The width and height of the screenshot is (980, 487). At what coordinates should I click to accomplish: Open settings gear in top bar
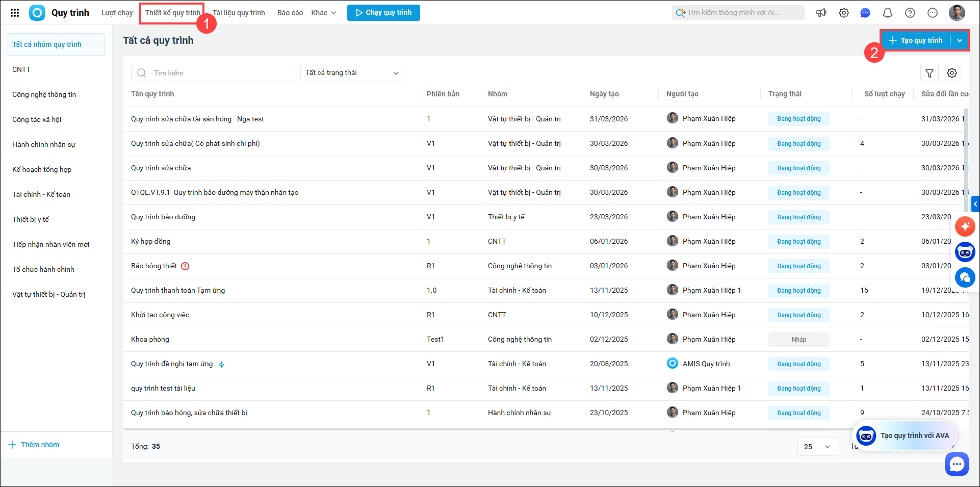[x=844, y=13]
